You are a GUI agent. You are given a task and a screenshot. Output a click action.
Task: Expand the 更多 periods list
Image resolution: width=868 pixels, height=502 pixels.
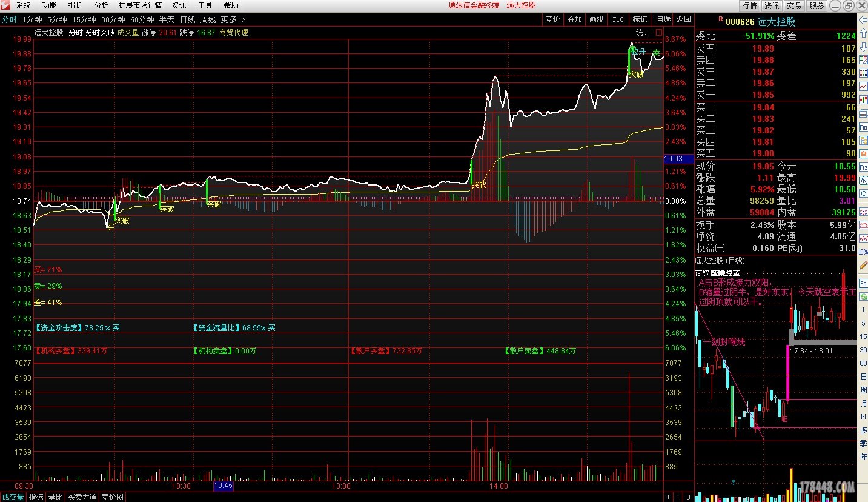(233, 19)
